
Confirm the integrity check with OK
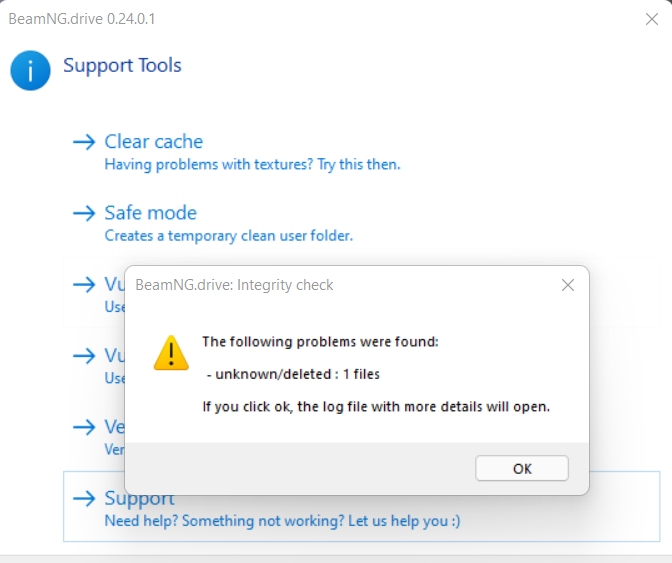point(522,468)
